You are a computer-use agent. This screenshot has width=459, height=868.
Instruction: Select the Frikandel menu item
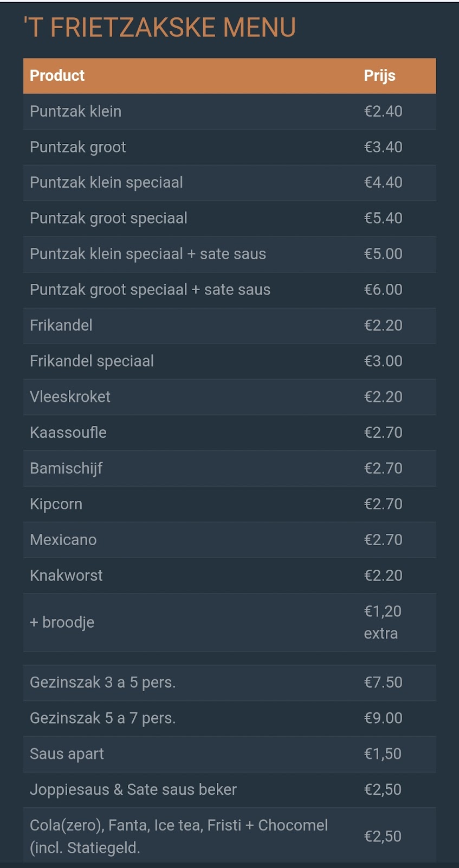pos(229,325)
